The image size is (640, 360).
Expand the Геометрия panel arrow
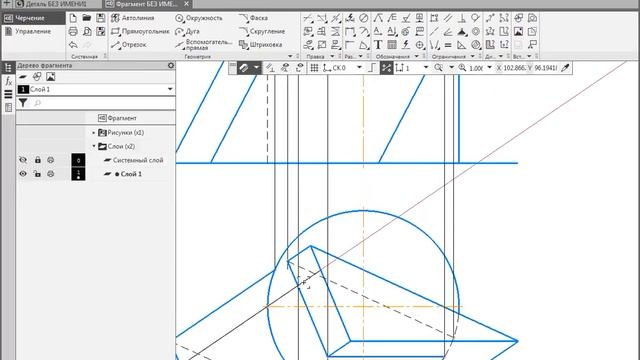[290, 56]
